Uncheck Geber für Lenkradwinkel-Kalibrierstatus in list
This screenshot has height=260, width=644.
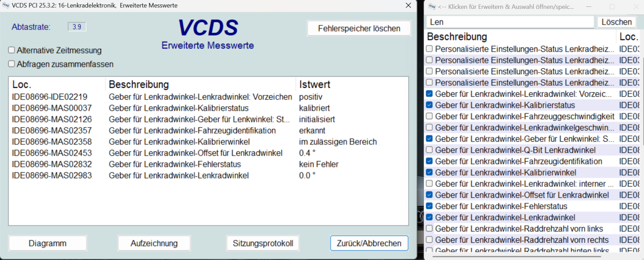click(429, 105)
